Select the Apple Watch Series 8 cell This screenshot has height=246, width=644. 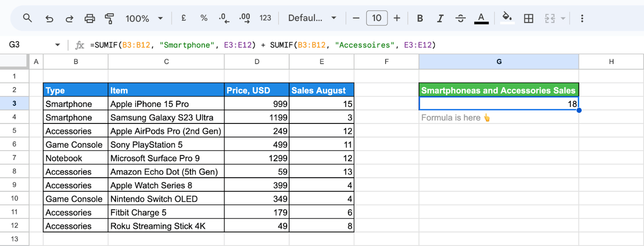pos(166,185)
